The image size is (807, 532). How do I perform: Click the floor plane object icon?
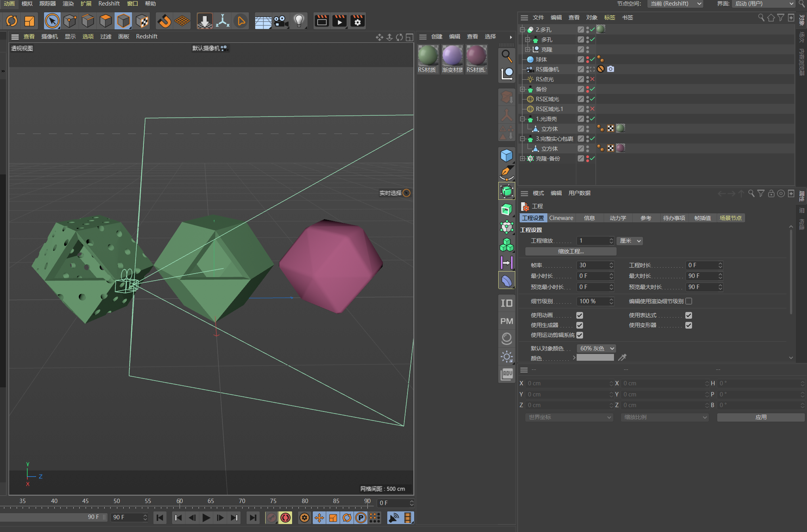coord(263,21)
